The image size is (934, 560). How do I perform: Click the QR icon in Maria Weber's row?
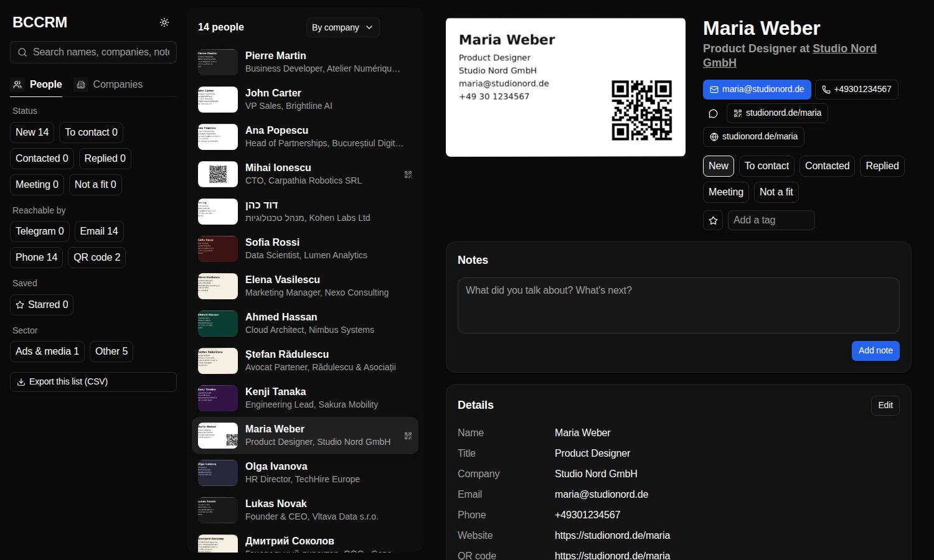pos(408,436)
